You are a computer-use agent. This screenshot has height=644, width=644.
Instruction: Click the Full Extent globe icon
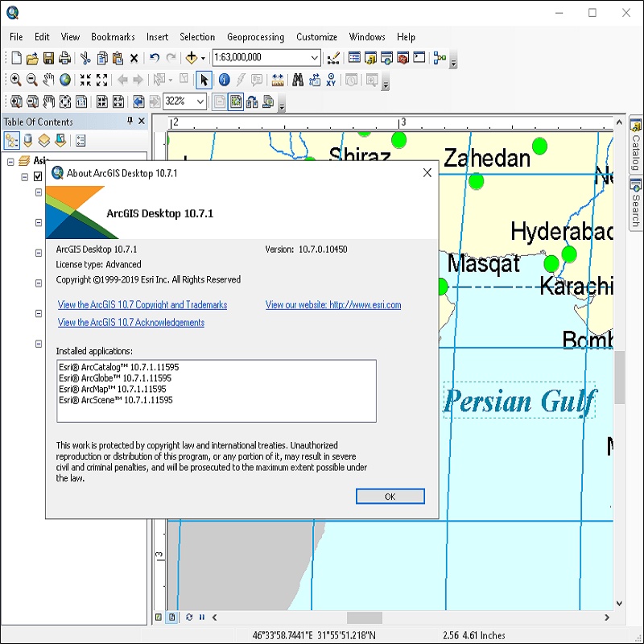pyautogui.click(x=64, y=80)
